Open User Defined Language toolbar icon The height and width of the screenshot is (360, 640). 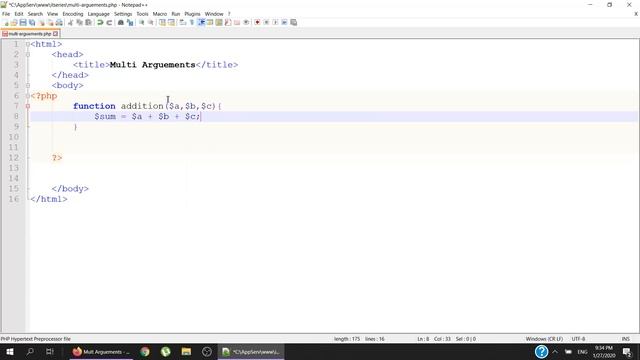pos(210,22)
